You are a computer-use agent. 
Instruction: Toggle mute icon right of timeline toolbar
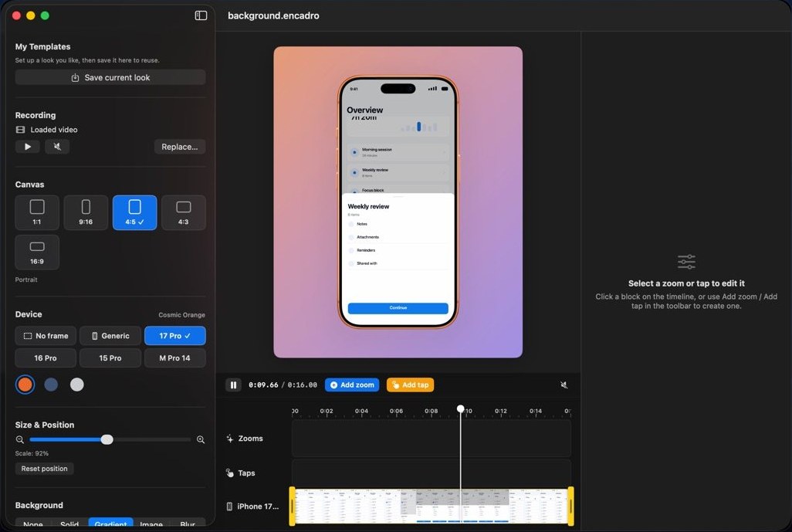click(x=564, y=385)
